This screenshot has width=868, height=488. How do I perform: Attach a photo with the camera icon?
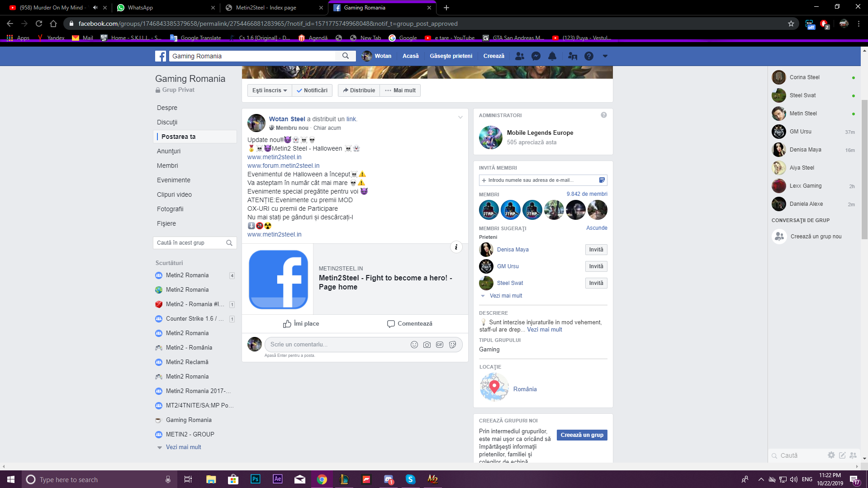427,345
